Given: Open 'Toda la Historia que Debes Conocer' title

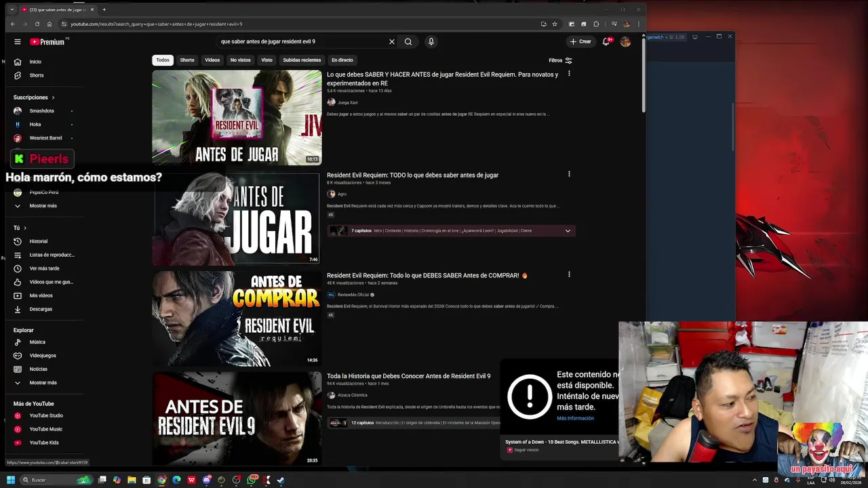Looking at the screenshot, I should tap(408, 375).
